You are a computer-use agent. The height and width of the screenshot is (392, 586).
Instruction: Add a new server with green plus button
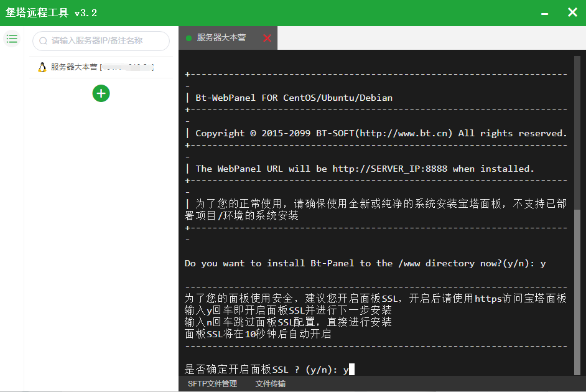(101, 93)
